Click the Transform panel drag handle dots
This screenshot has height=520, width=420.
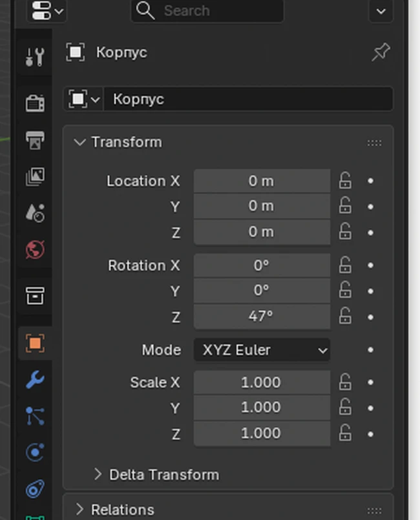tap(374, 143)
